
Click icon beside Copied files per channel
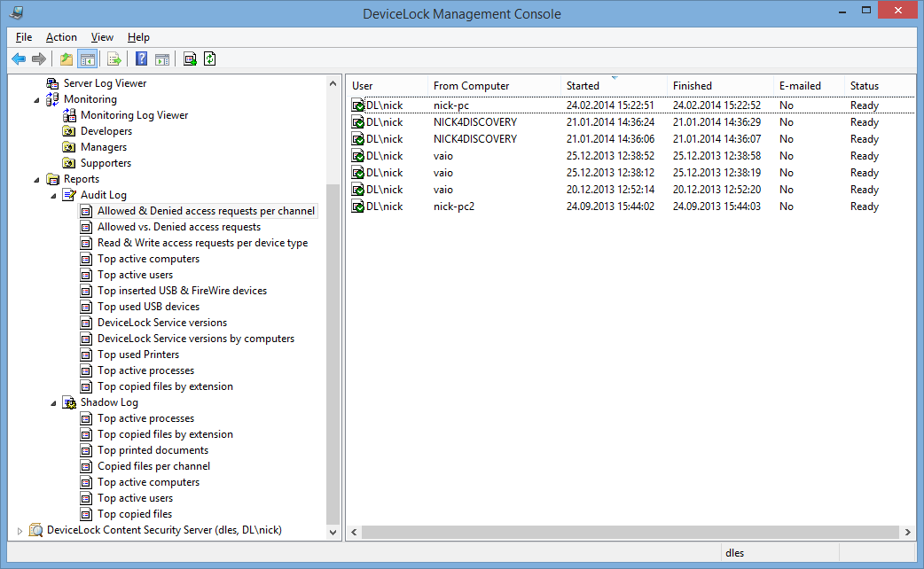(86, 466)
